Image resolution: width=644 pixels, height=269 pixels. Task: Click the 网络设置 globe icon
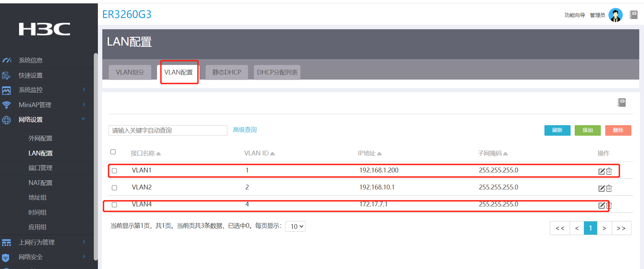[6, 120]
